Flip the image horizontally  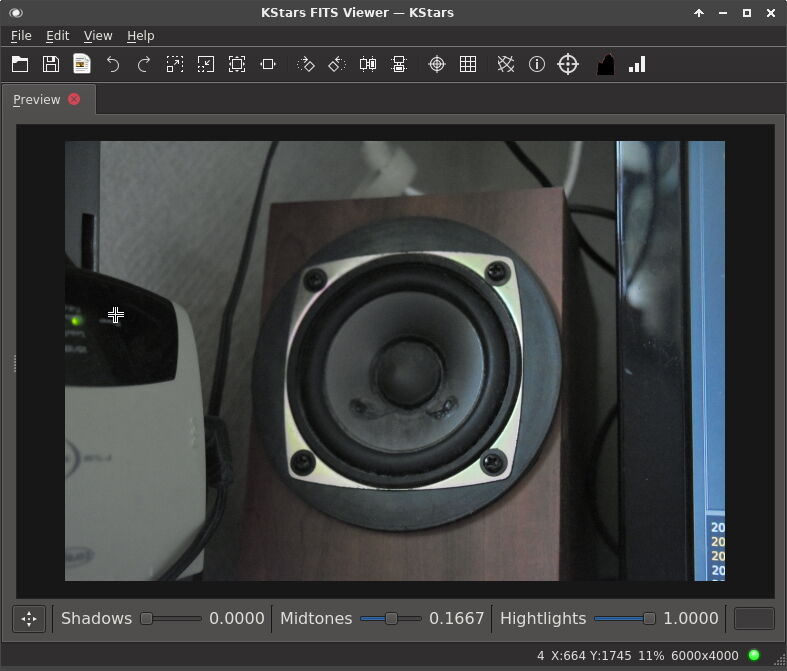pyautogui.click(x=368, y=64)
